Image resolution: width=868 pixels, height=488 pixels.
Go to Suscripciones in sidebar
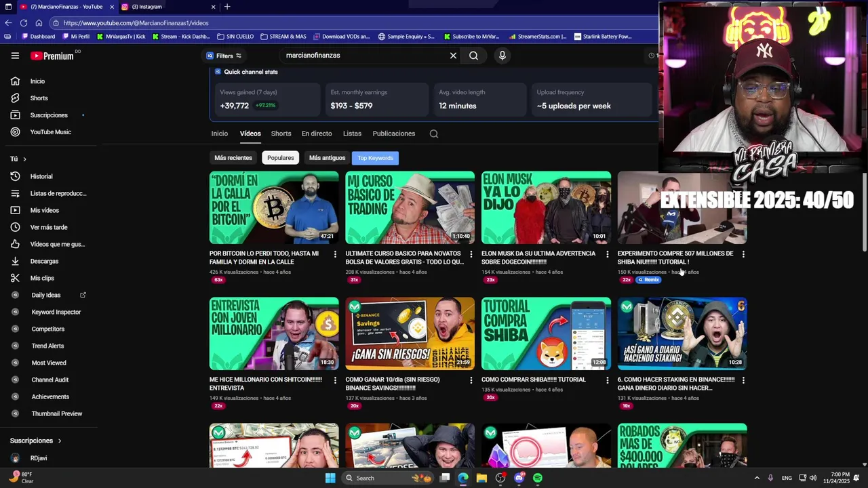pyautogui.click(x=47, y=115)
